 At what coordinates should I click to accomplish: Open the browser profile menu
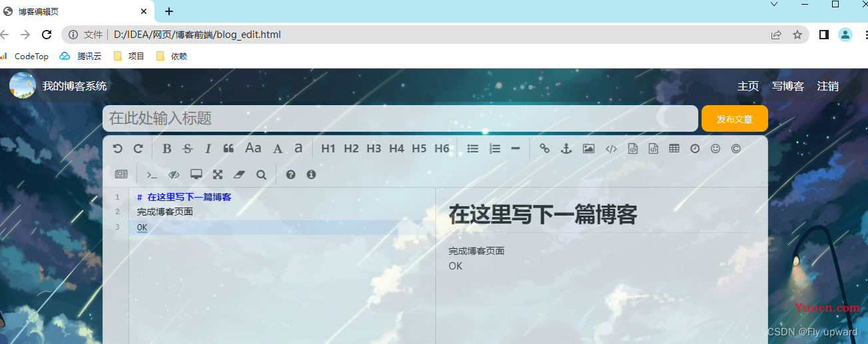pos(845,35)
